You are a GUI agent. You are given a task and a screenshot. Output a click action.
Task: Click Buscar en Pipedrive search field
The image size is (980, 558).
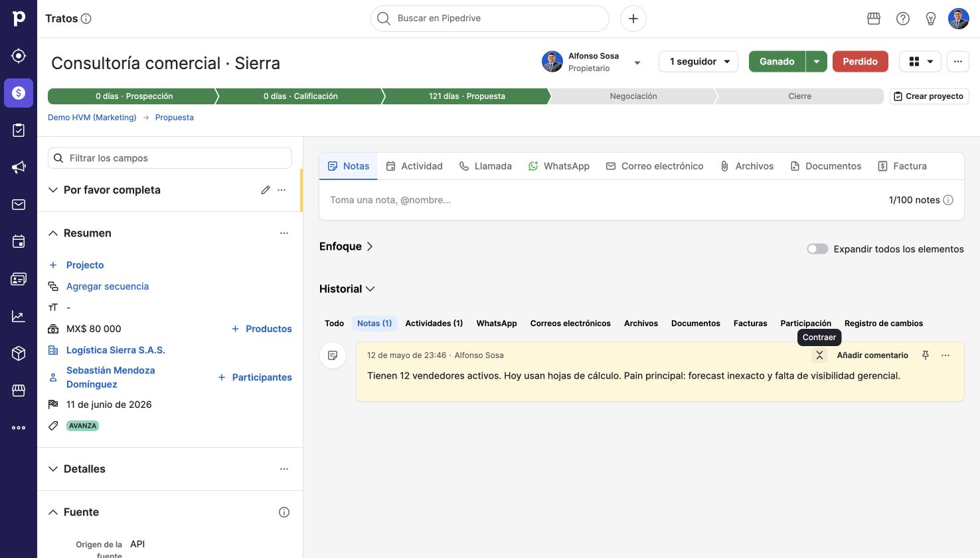tap(490, 19)
